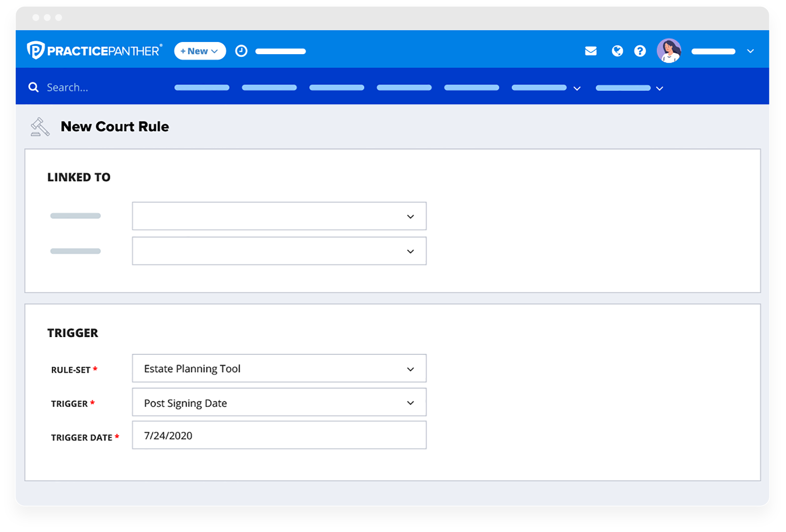786x532 pixels.
Task: Click the Trigger Date field with 7/24/2020
Action: 279,435
